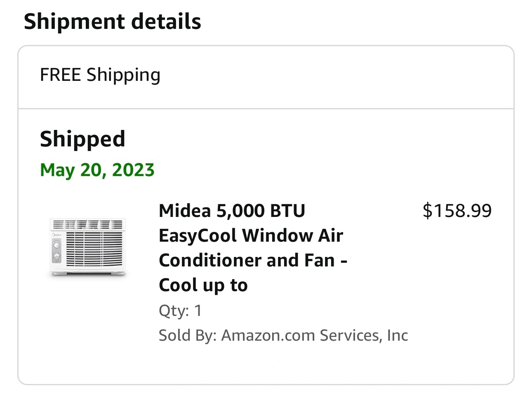Click the upper control knob on product image
This screenshot has width=532, height=398.
click(x=57, y=245)
